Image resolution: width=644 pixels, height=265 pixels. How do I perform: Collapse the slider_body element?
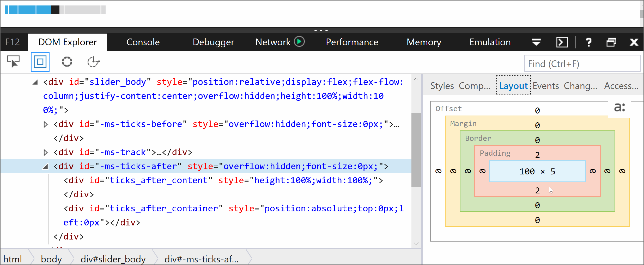click(35, 82)
